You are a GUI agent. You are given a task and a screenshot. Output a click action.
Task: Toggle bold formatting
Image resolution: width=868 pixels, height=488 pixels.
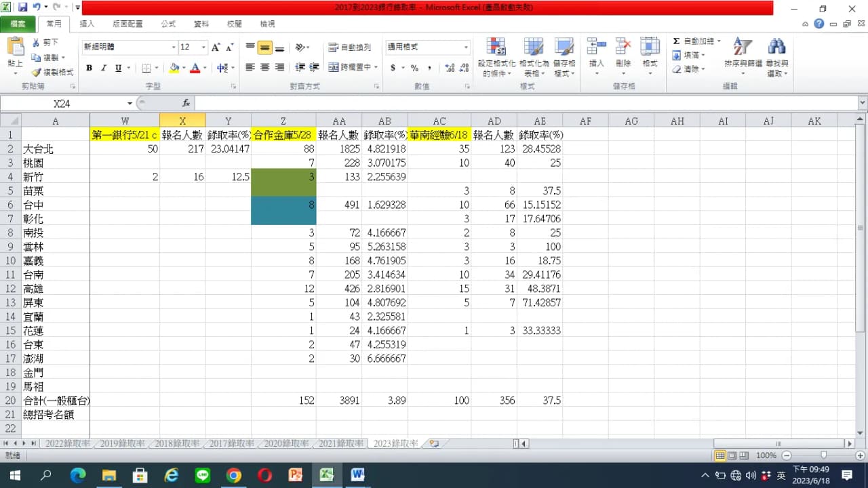coord(89,68)
